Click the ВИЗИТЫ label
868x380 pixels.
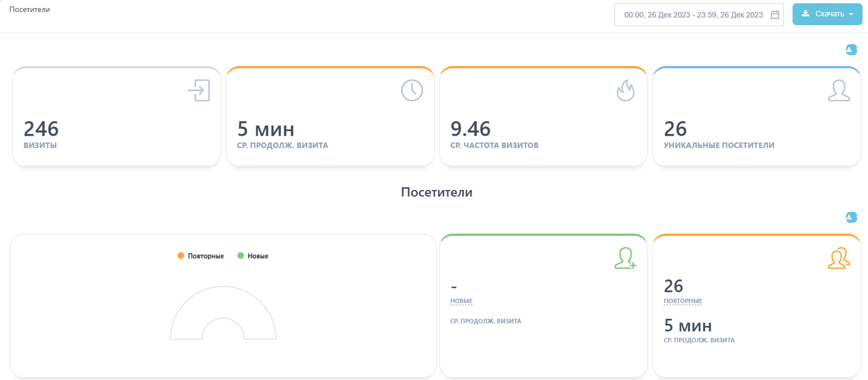tap(40, 145)
